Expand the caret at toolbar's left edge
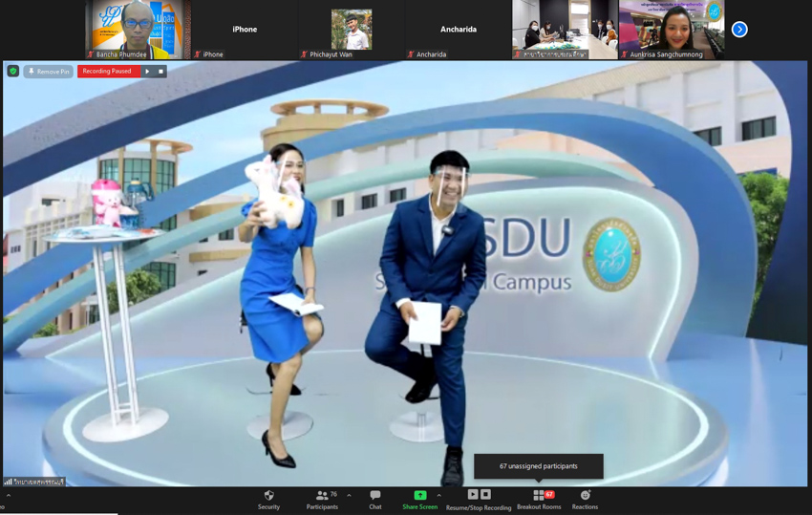The height and width of the screenshot is (515, 812). pos(8,496)
